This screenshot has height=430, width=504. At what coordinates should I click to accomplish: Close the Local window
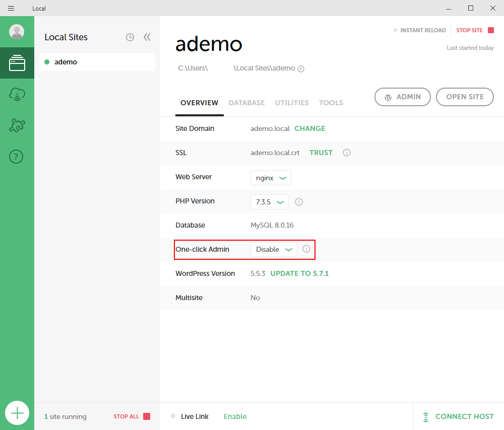pos(493,9)
